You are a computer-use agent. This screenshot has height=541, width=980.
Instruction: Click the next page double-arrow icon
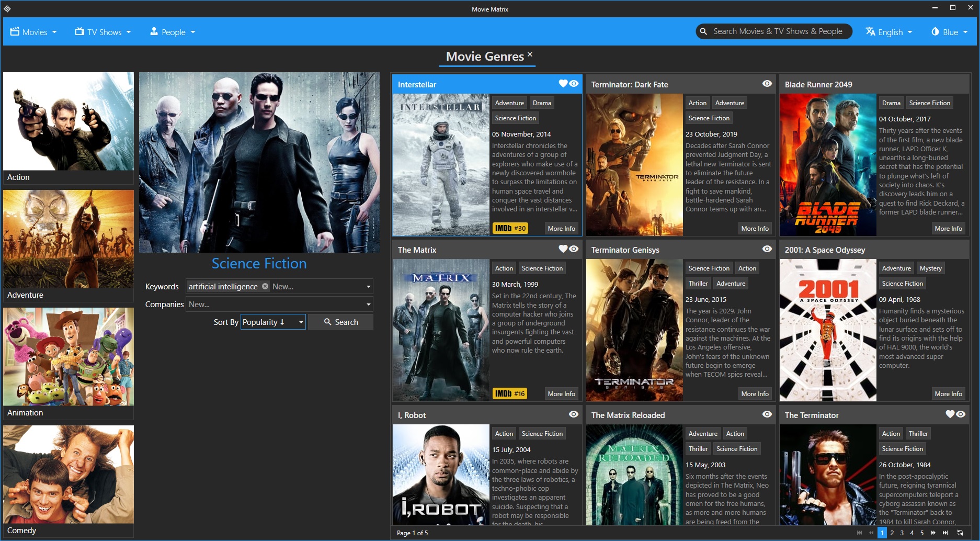[933, 533]
